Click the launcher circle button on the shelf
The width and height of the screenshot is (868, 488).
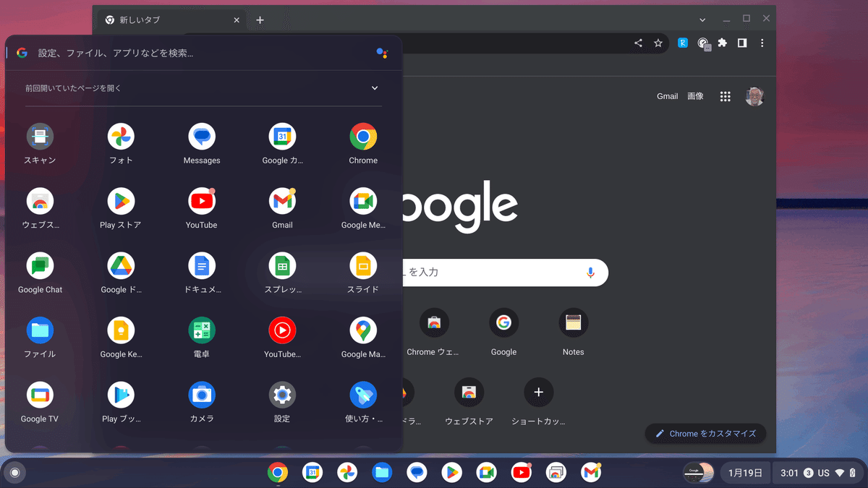(14, 473)
